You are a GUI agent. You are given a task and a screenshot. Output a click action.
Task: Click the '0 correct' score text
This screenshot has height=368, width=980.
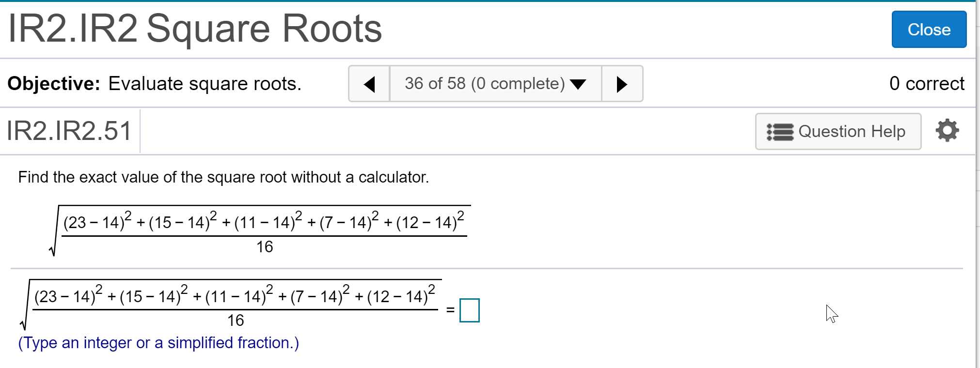[927, 84]
